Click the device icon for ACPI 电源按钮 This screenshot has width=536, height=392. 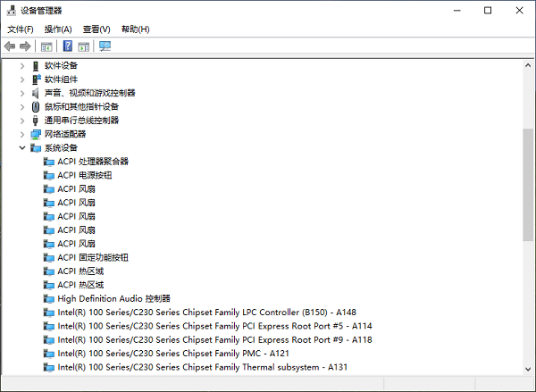coord(49,175)
